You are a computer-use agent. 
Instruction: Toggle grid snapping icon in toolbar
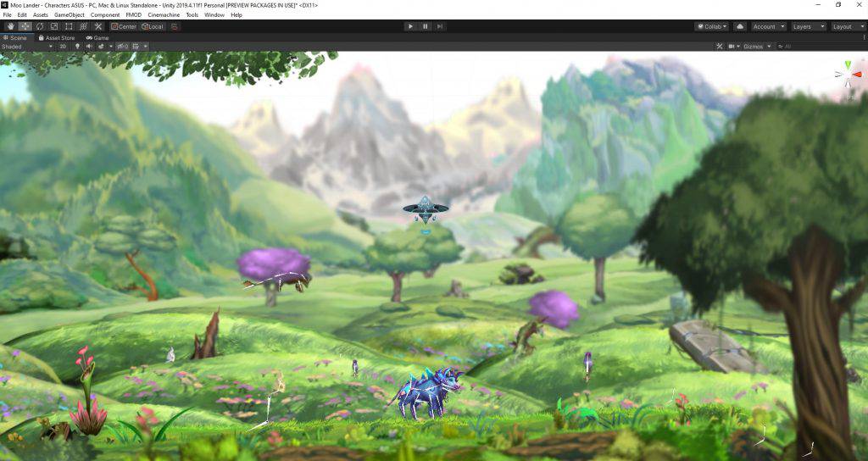click(x=175, y=26)
